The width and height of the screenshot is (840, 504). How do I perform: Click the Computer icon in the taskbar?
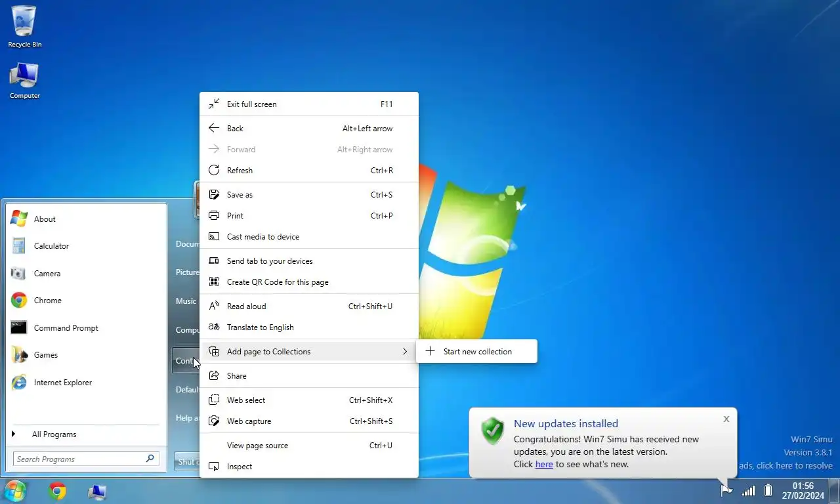tap(97, 491)
